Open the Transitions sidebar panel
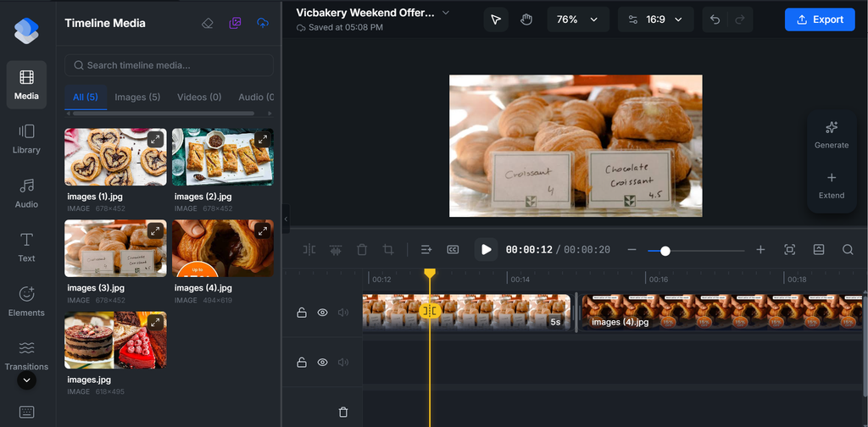The height and width of the screenshot is (427, 868). (26, 356)
